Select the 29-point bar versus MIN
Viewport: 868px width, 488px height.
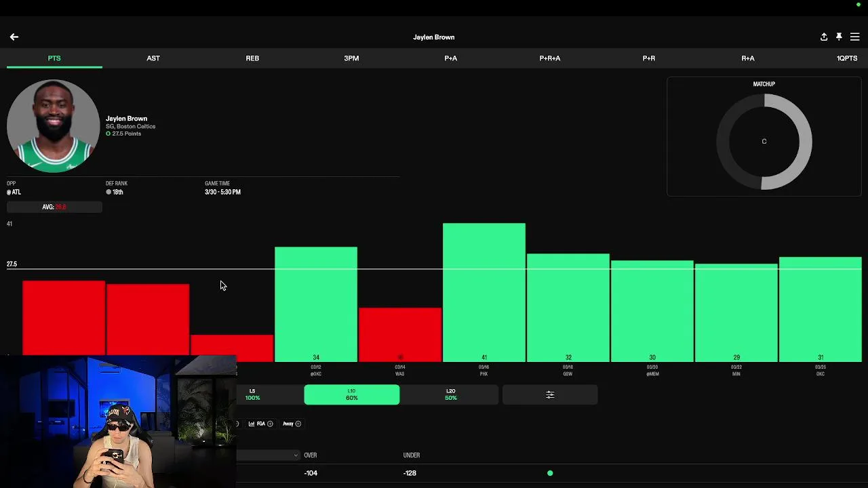(x=736, y=312)
